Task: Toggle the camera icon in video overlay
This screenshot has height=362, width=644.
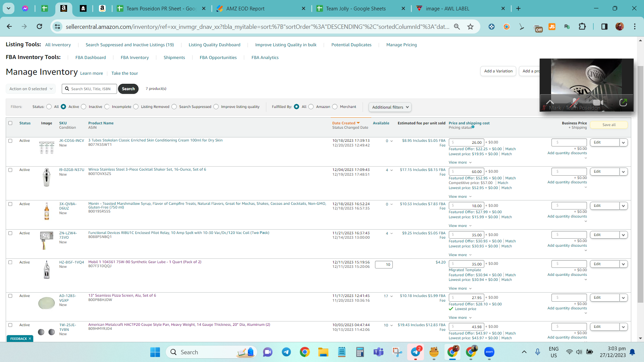Action: [x=598, y=103]
